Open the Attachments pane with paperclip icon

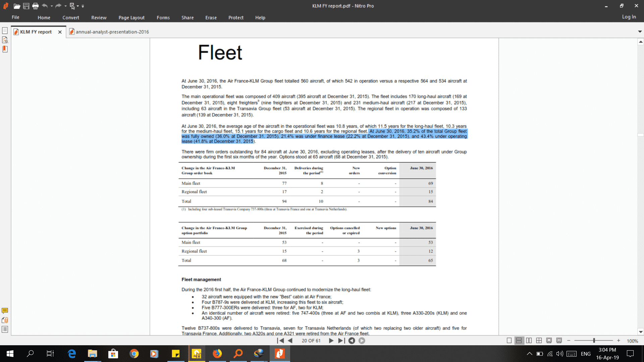tap(5, 320)
